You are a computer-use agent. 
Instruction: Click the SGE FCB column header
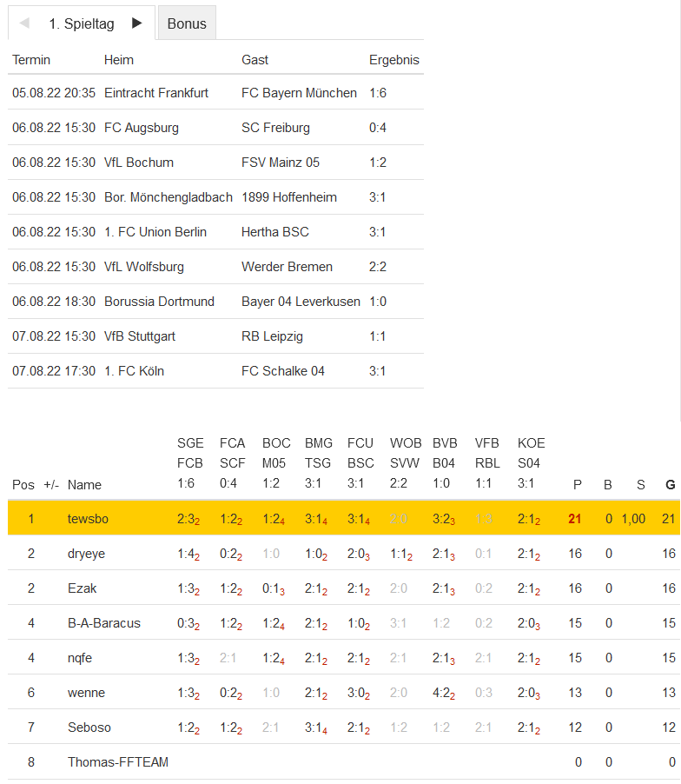[x=190, y=463]
